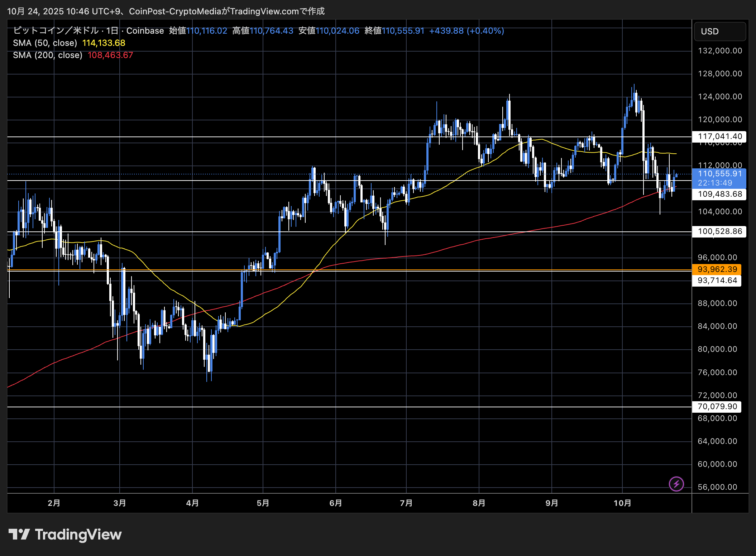Click the 10月 label on time axis

coord(622,503)
